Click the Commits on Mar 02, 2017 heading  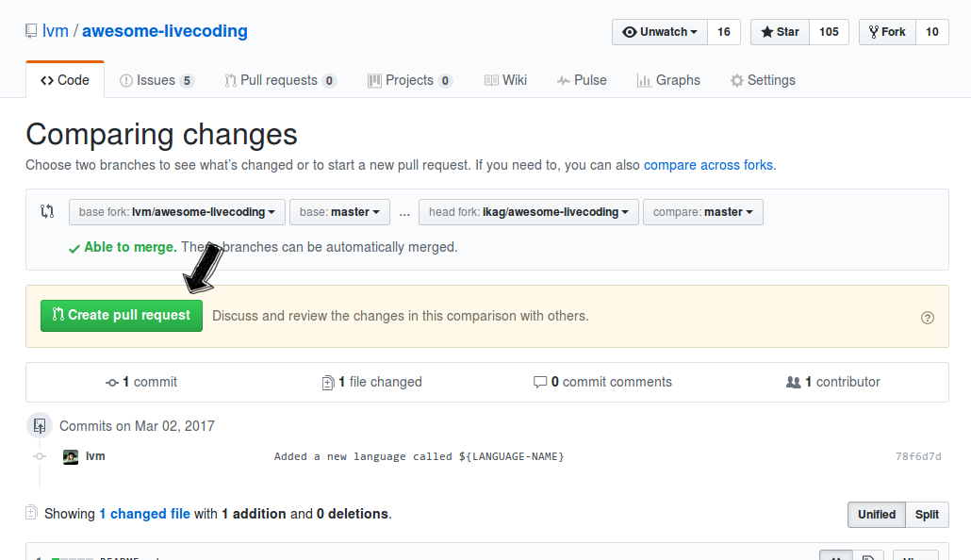coord(137,426)
